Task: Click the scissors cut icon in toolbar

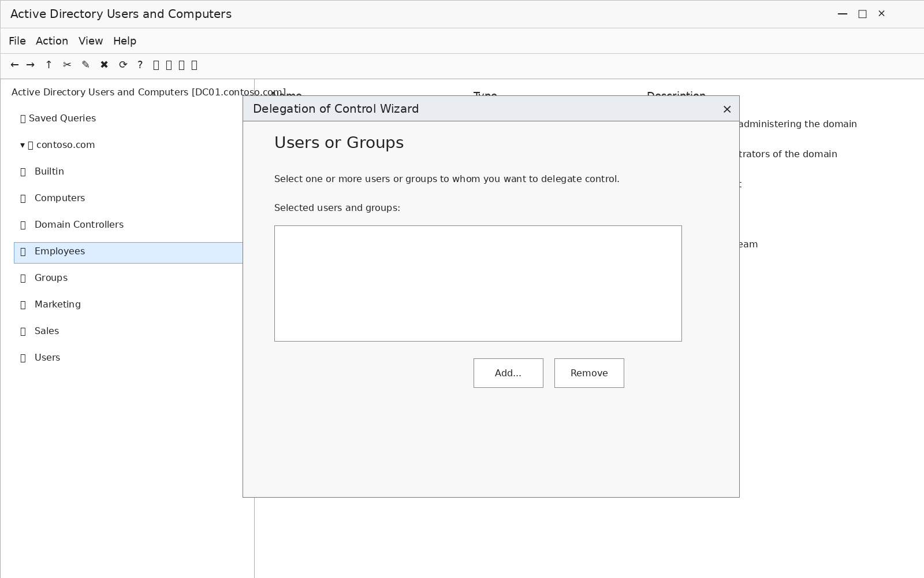Action: click(x=68, y=65)
